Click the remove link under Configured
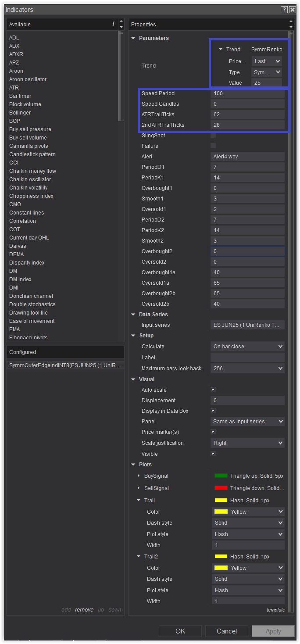The width and height of the screenshot is (300, 644). (84, 610)
